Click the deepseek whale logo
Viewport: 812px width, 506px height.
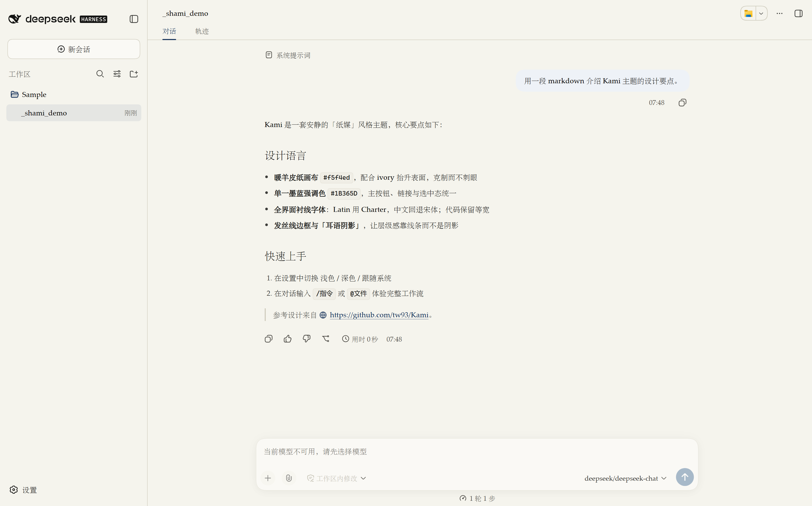(x=15, y=19)
